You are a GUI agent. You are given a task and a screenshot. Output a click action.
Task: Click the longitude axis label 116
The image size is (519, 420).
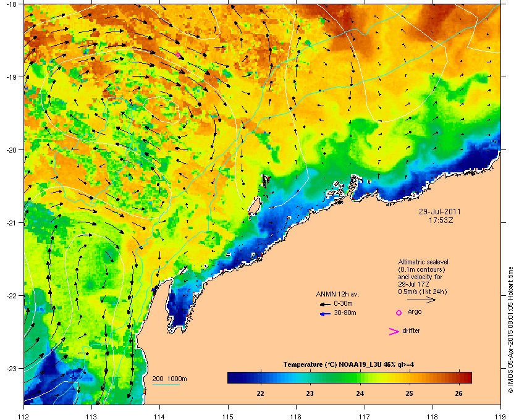295,417
